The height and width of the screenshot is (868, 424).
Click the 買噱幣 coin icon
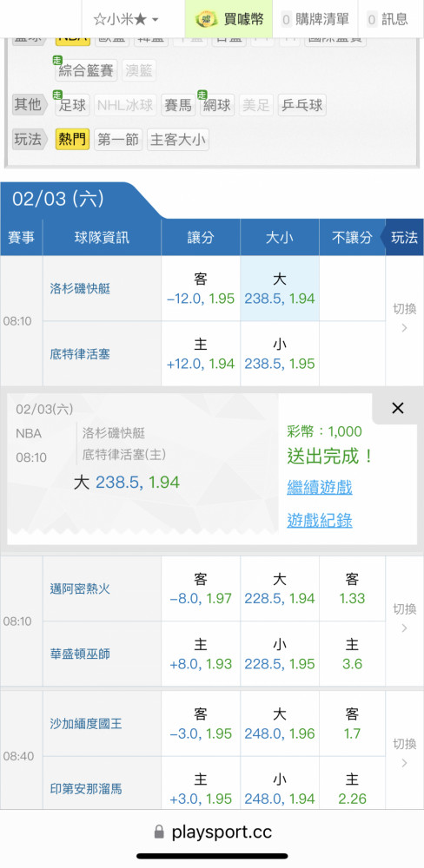pos(206,19)
